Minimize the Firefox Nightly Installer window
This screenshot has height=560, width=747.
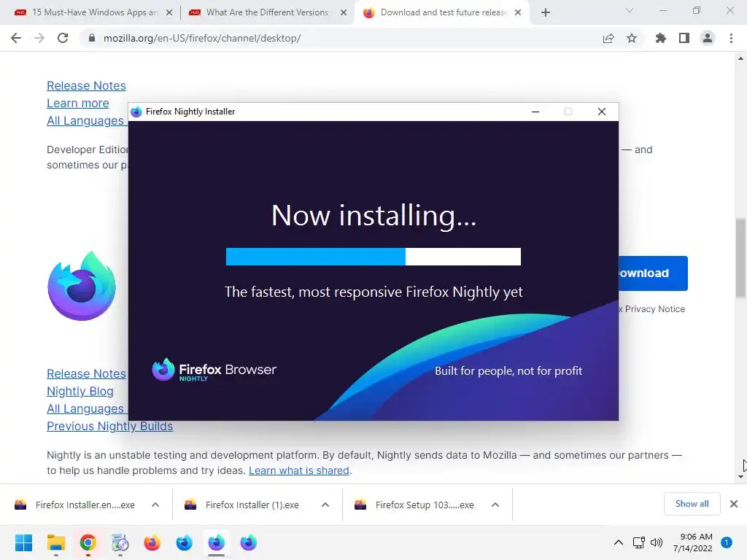[x=535, y=112]
